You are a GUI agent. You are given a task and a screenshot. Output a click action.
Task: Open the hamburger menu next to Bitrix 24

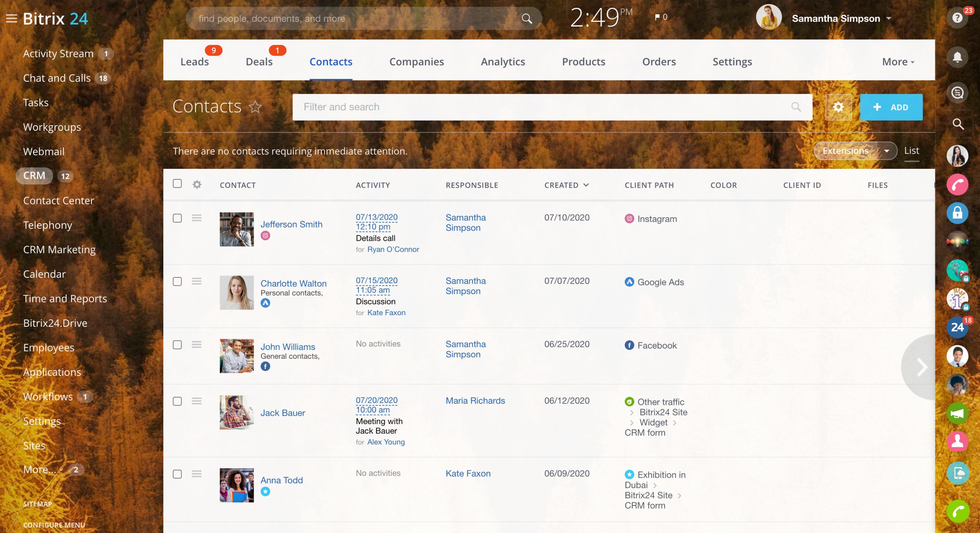point(11,18)
